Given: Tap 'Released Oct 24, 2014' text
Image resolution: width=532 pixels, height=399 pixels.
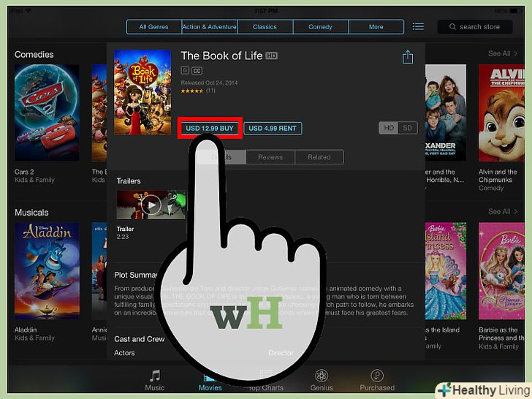Looking at the screenshot, I should coord(209,83).
